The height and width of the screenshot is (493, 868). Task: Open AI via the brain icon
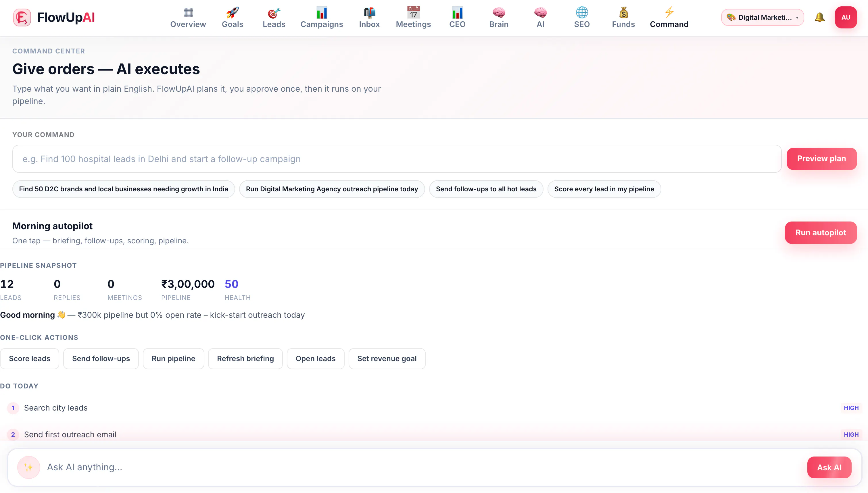click(x=540, y=13)
